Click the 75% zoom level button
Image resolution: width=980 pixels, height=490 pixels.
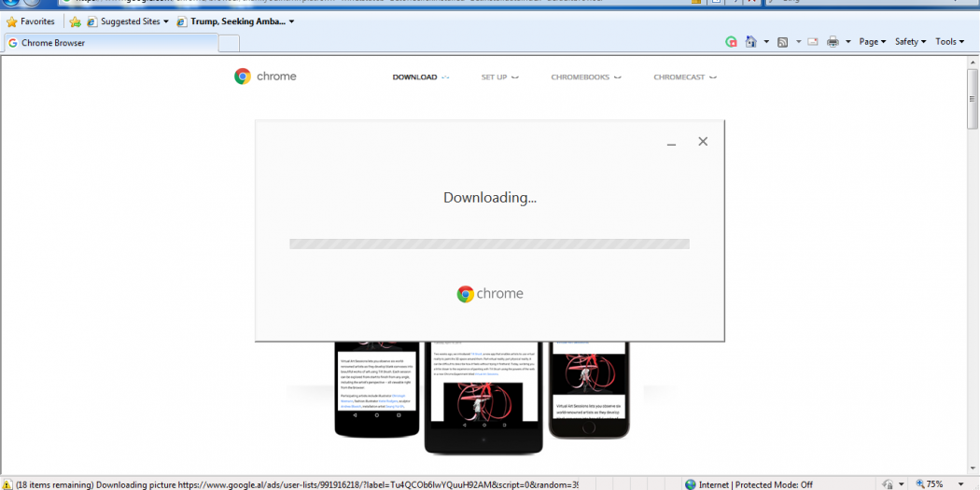pyautogui.click(x=930, y=484)
